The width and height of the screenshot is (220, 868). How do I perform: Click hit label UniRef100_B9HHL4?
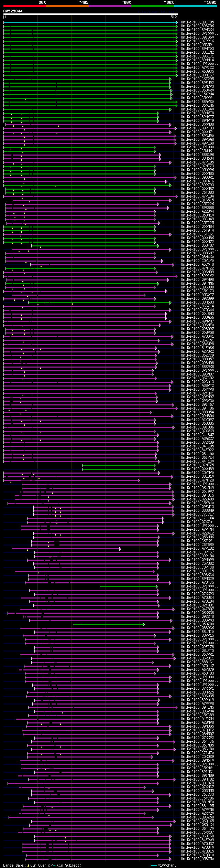pos(197,60)
